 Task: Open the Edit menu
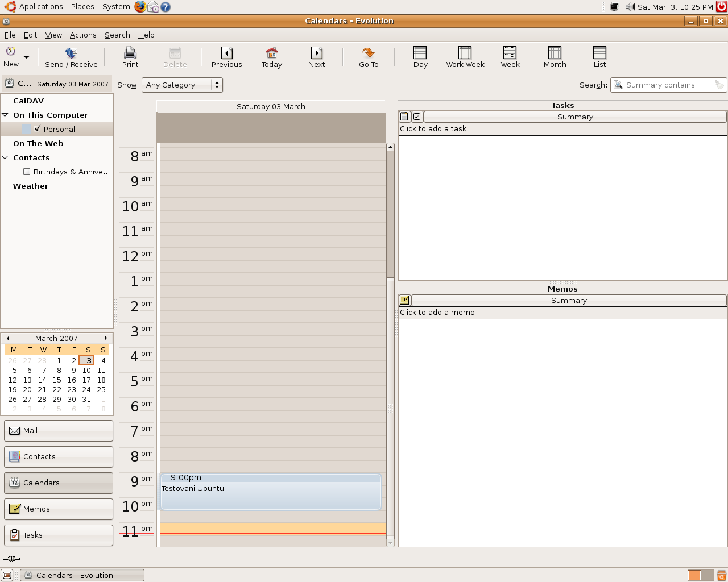(30, 35)
